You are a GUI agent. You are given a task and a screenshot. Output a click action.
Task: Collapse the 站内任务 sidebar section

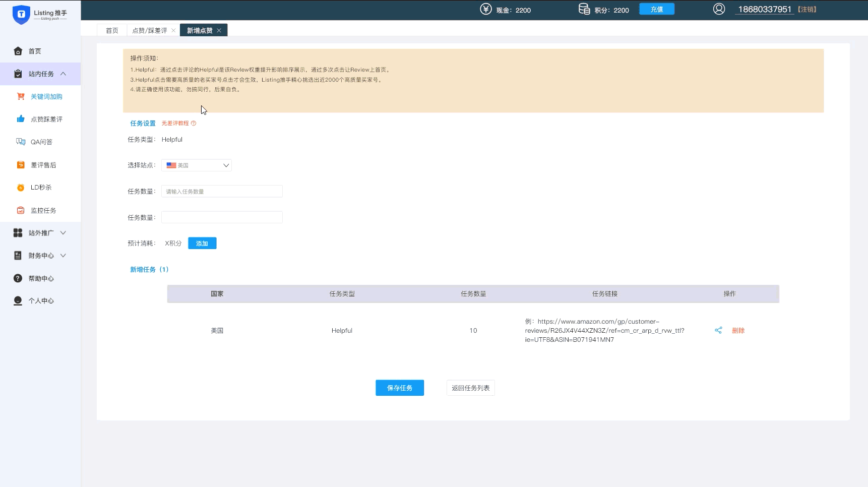click(63, 74)
